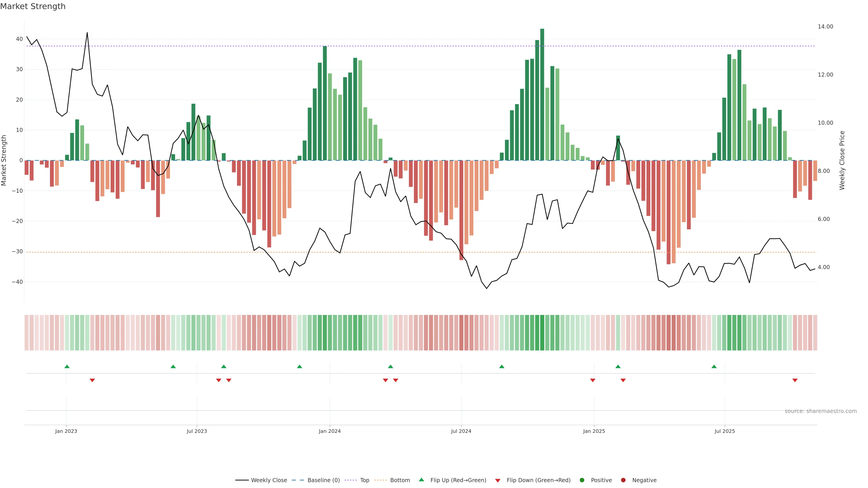The image size is (868, 488).
Task: Click the last red flip-down triangle at far right
Action: (795, 380)
